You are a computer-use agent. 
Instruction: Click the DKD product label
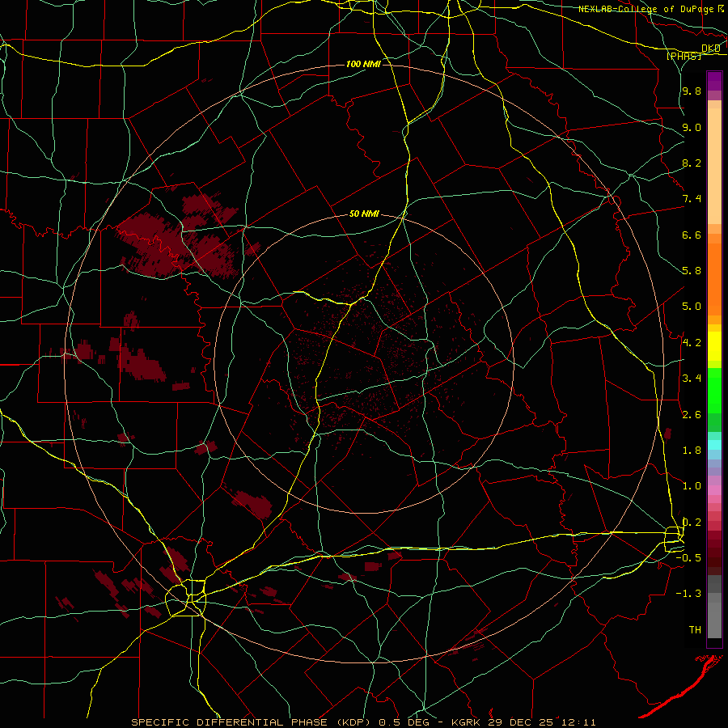(710, 49)
